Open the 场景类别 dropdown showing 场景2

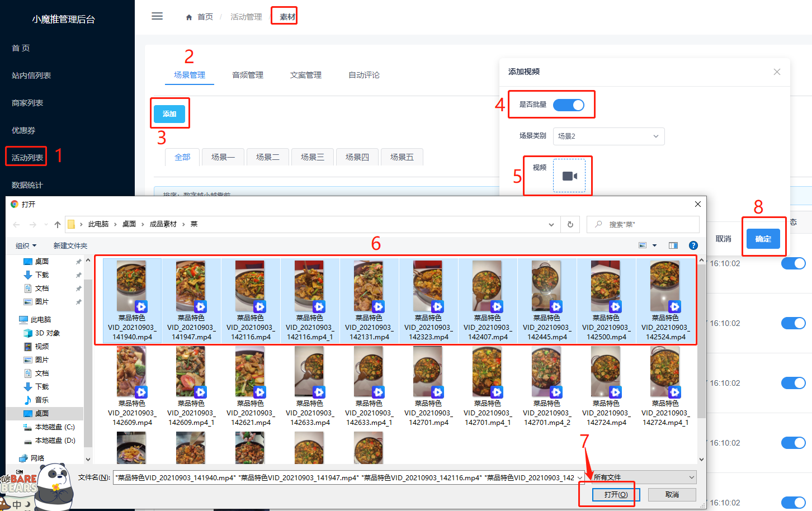608,136
